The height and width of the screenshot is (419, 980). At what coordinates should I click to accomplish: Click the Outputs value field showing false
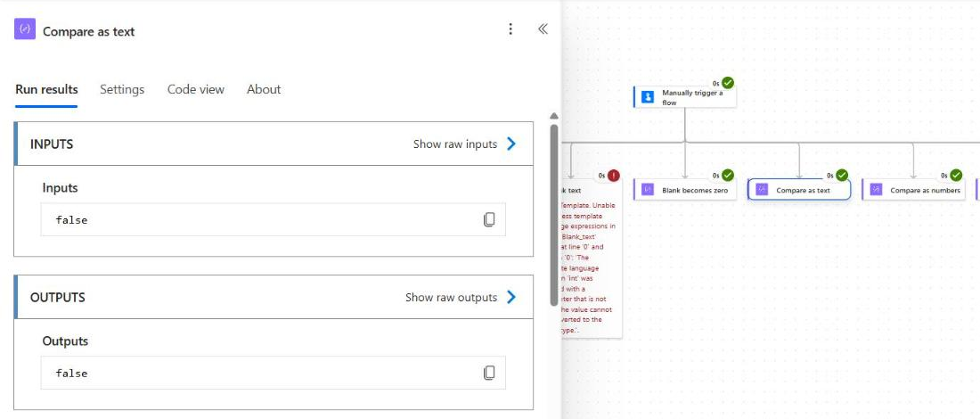274,373
